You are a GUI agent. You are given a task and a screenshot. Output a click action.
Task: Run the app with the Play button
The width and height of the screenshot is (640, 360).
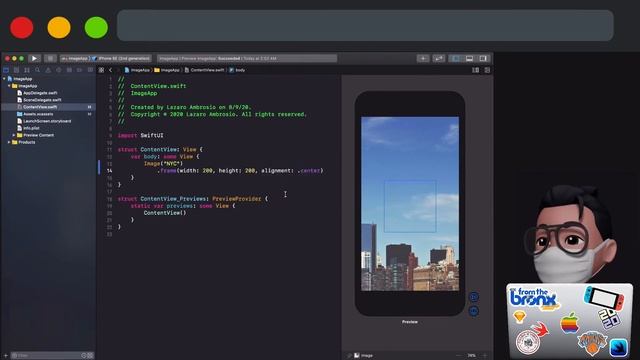tap(34, 58)
